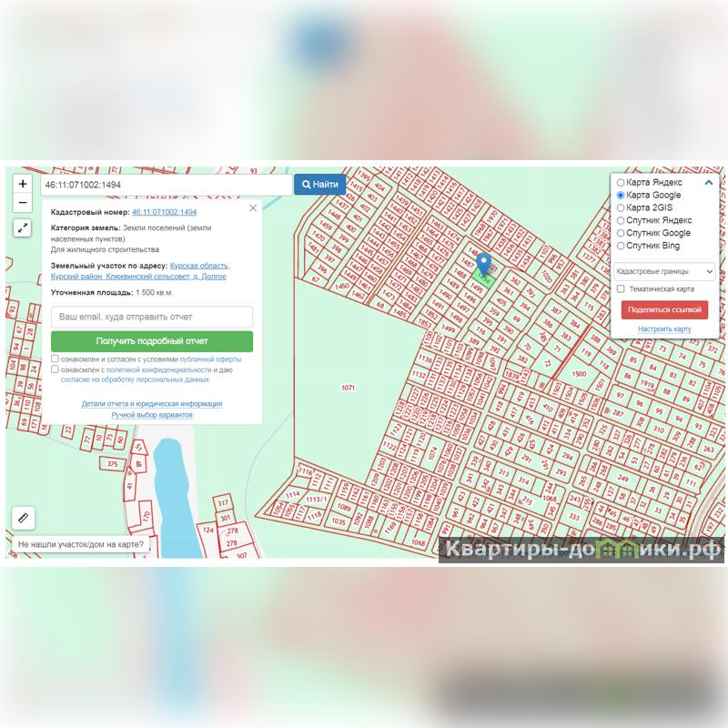
Task: Zoom out with the minus button
Action: coord(23,203)
